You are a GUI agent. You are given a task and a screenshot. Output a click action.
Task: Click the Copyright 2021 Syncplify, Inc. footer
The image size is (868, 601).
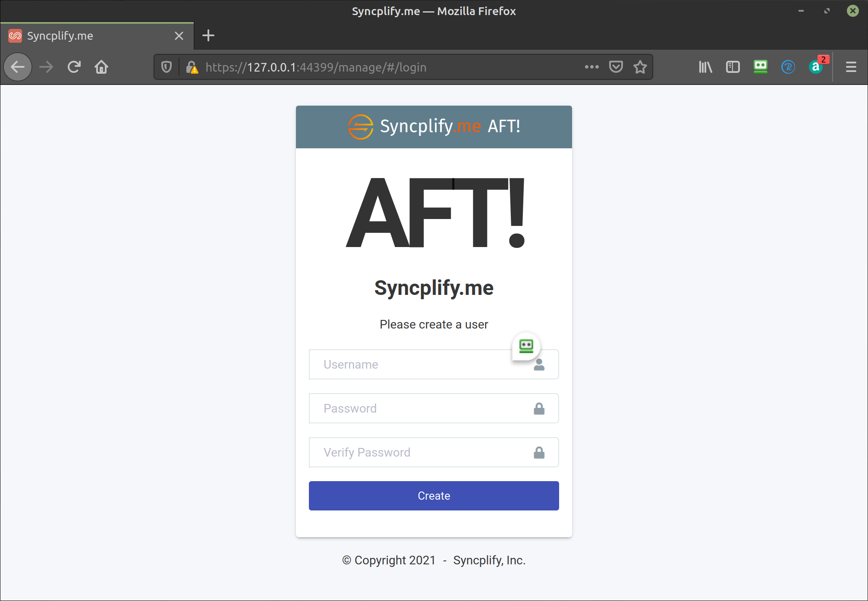(434, 560)
